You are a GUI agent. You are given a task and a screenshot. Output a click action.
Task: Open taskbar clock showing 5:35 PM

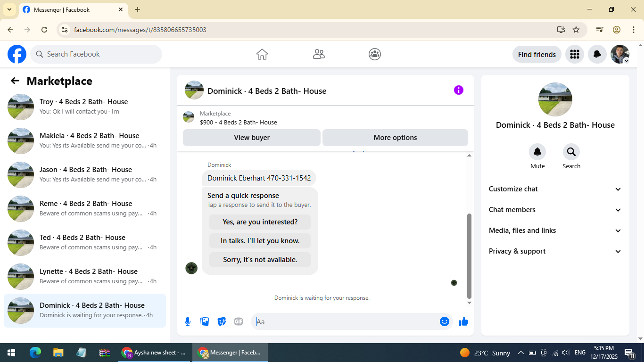pyautogui.click(x=604, y=353)
